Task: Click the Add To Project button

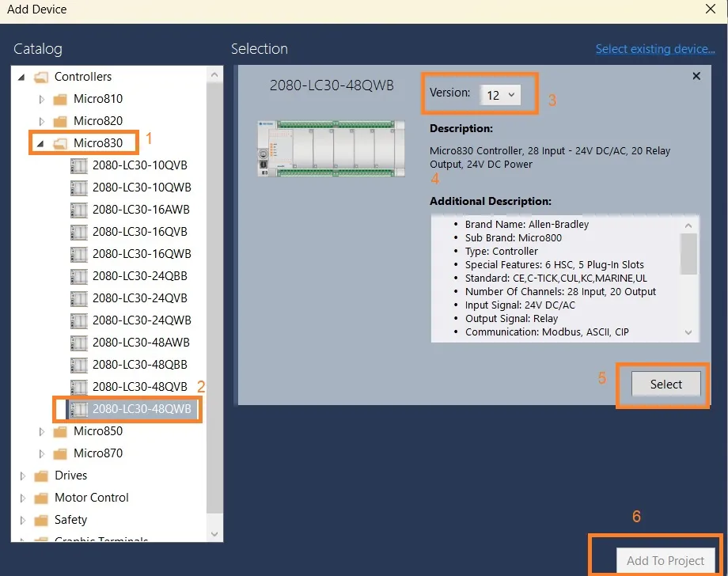Action: 665,560
